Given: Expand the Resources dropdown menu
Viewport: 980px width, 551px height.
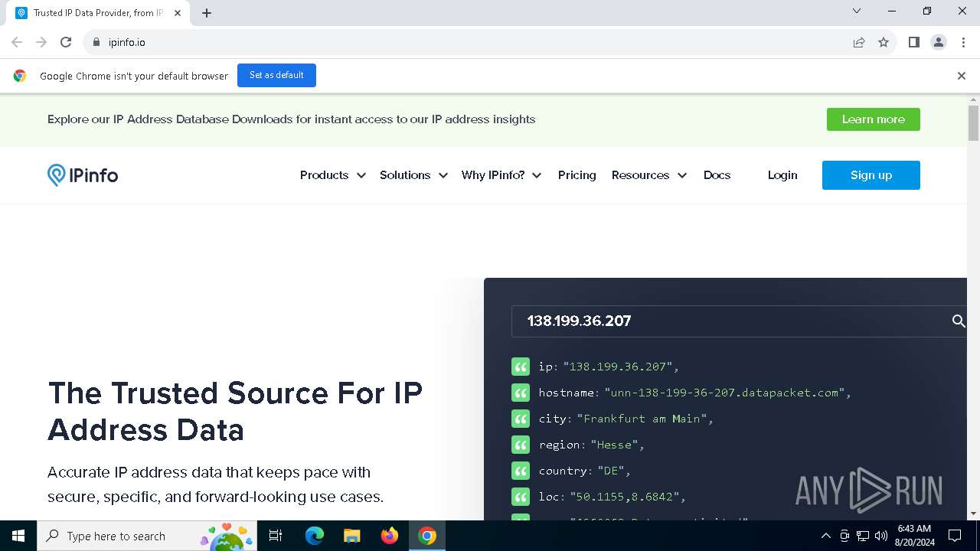Looking at the screenshot, I should pyautogui.click(x=649, y=175).
